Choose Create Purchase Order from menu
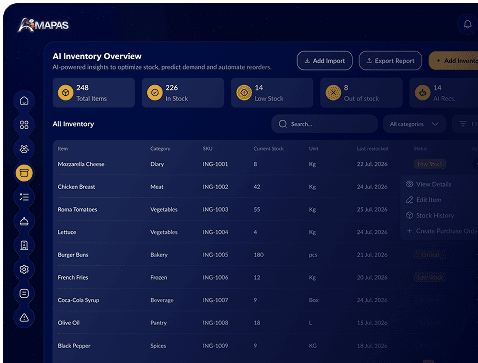The width and height of the screenshot is (478, 363). [x=442, y=231]
